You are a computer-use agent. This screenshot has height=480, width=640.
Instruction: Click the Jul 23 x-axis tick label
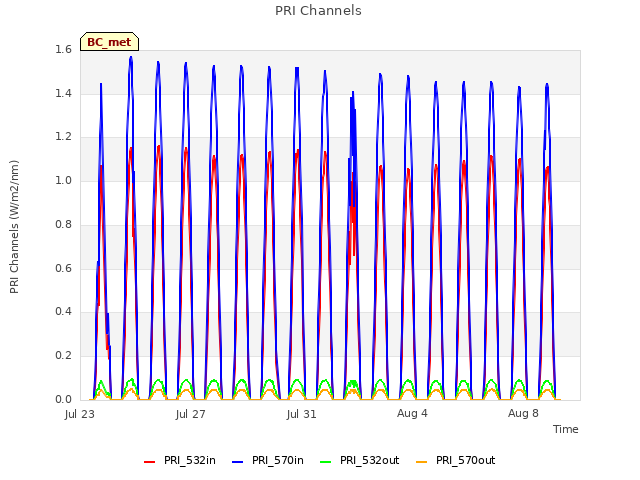pyautogui.click(x=80, y=414)
